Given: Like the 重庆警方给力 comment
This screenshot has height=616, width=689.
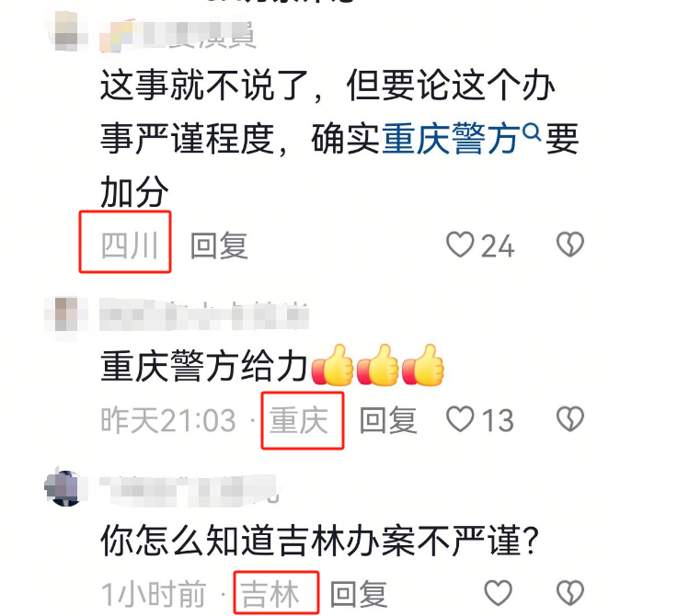Looking at the screenshot, I should pos(460,419).
